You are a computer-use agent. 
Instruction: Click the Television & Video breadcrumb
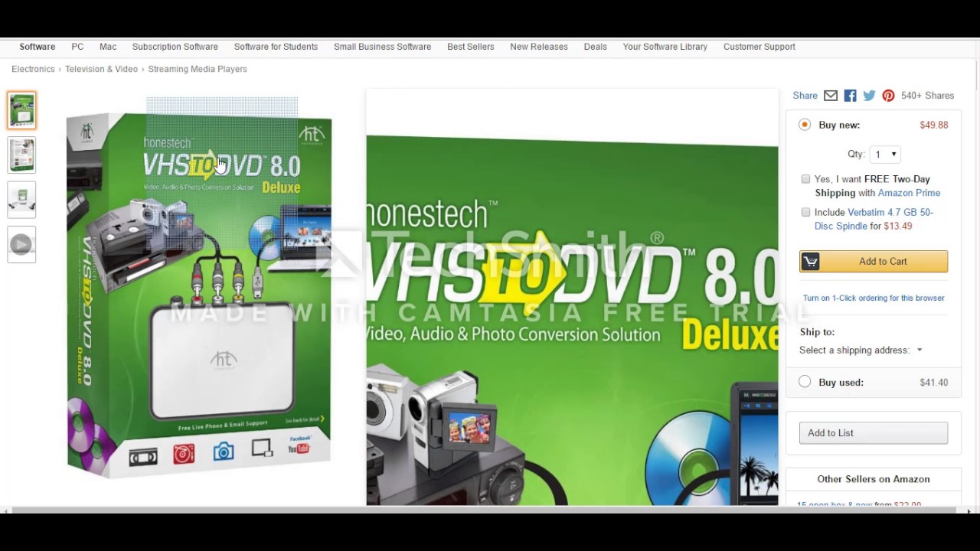click(x=101, y=69)
